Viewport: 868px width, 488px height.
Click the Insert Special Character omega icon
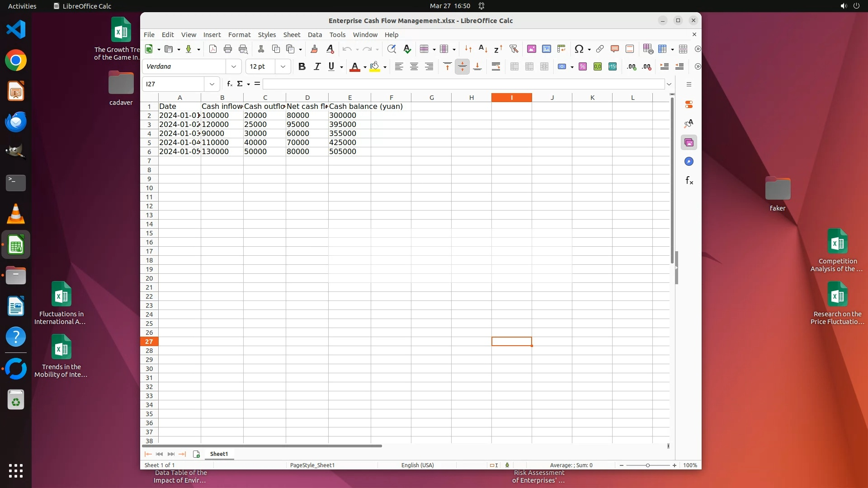click(579, 49)
